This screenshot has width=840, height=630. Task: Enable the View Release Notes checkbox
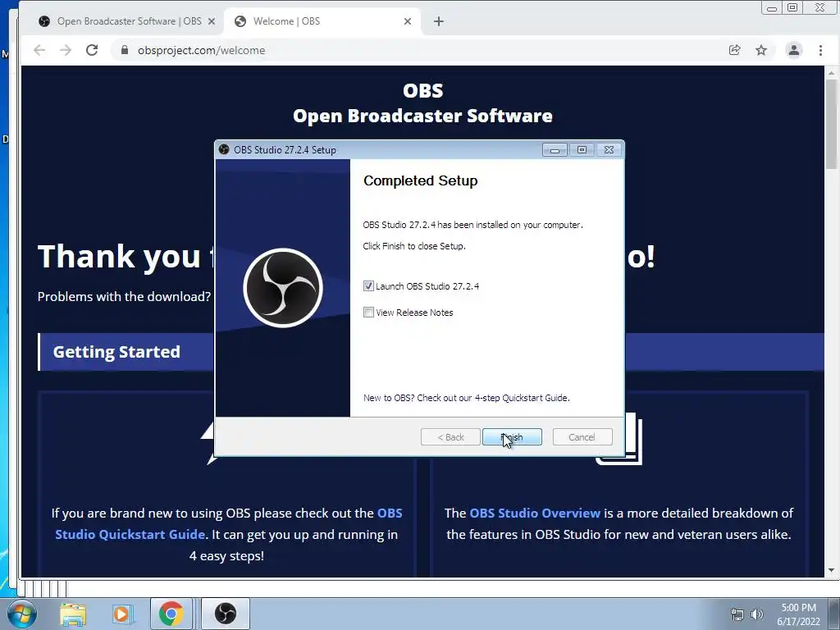tap(368, 313)
